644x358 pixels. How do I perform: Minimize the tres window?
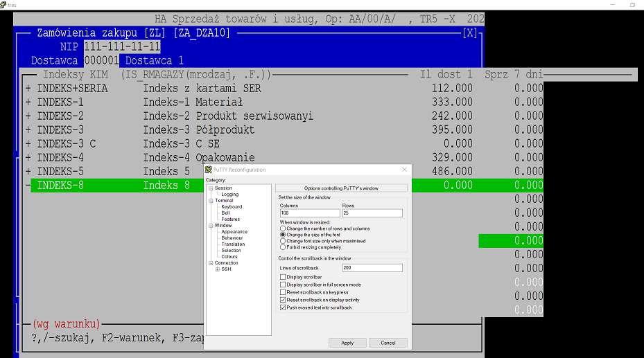point(612,5)
